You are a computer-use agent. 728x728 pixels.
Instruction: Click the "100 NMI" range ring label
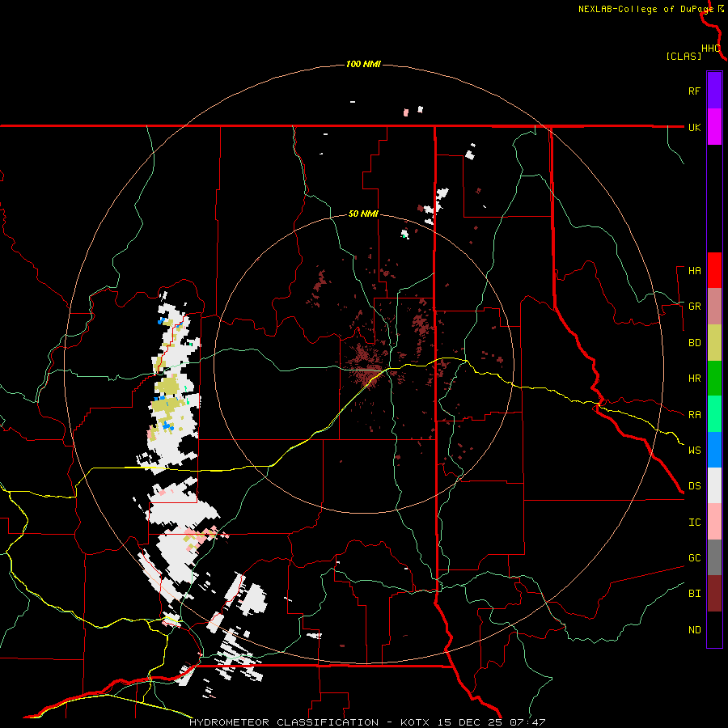pyautogui.click(x=363, y=64)
